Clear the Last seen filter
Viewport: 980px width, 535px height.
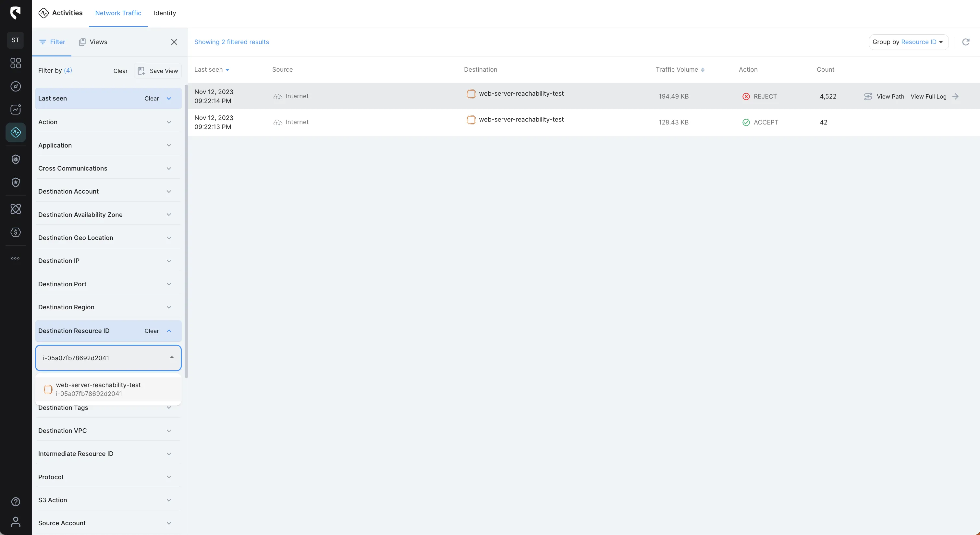coord(152,99)
